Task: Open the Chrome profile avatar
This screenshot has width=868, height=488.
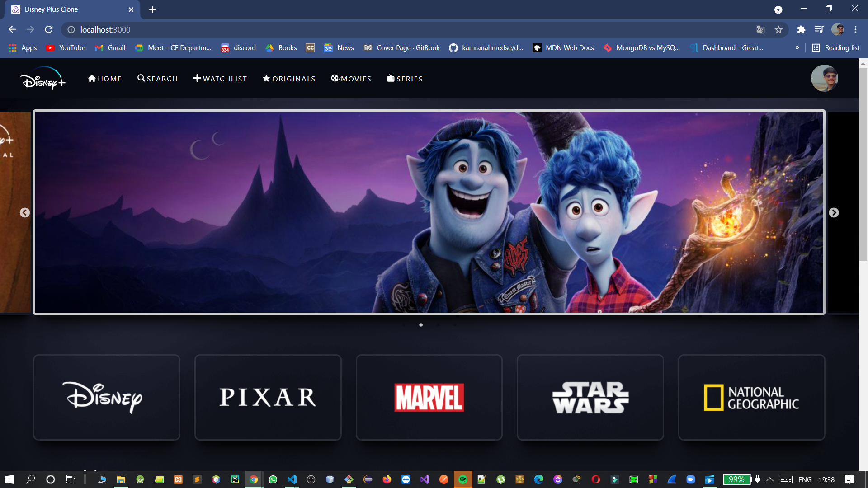Action: pyautogui.click(x=838, y=29)
